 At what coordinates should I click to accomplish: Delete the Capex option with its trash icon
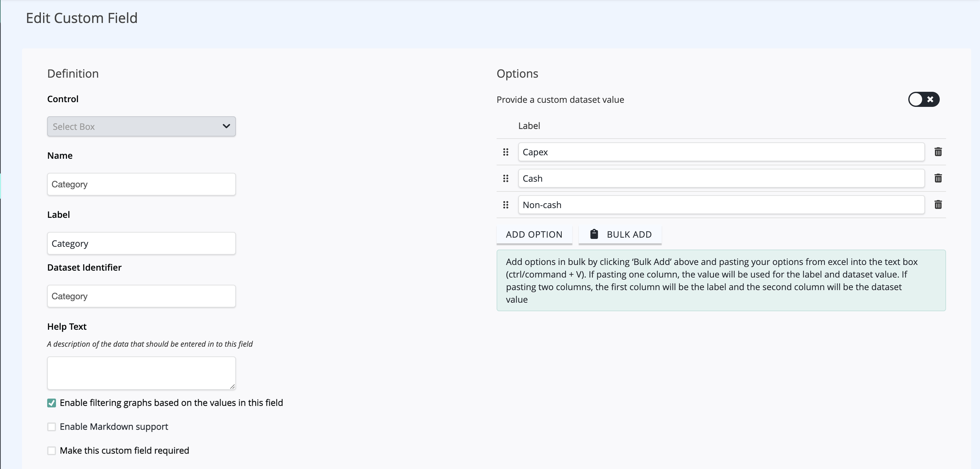coord(938,152)
